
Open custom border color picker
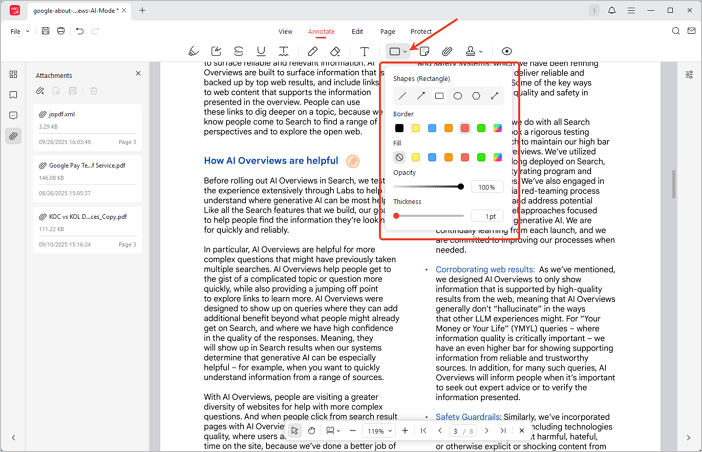(497, 128)
